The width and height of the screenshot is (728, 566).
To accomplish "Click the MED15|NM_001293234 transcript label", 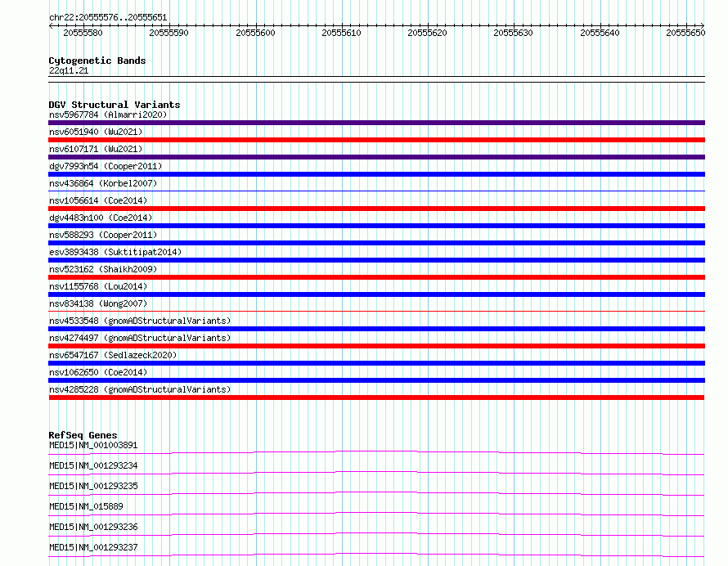I will coord(93,465).
